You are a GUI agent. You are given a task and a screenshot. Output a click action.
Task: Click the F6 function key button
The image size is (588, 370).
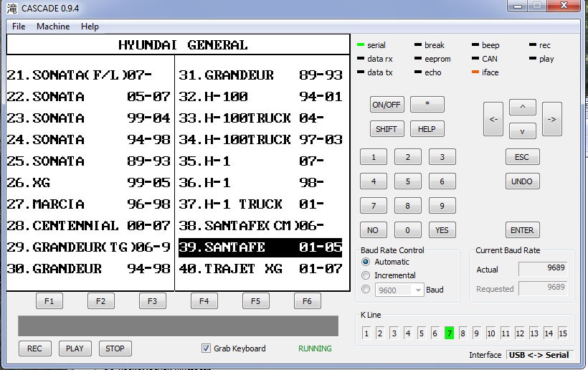pyautogui.click(x=307, y=301)
